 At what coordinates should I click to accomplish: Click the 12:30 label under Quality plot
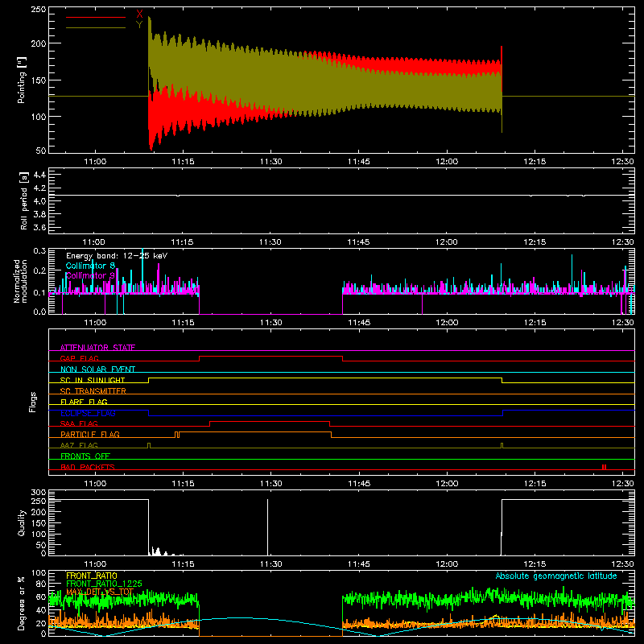pos(622,564)
